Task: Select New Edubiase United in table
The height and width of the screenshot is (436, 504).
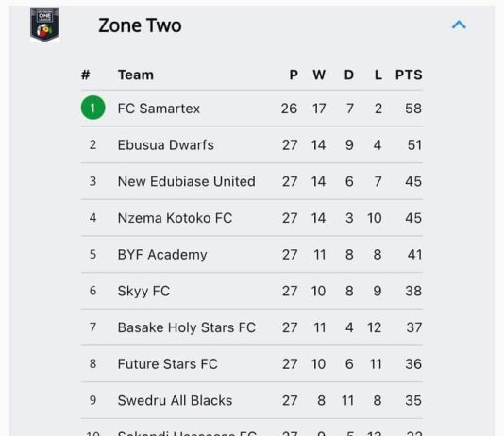Action: (187, 181)
